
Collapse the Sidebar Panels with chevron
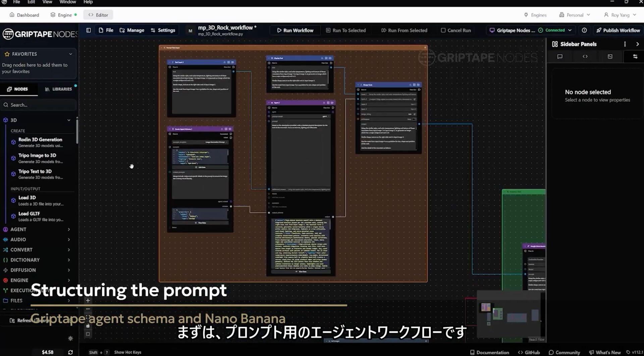[638, 44]
